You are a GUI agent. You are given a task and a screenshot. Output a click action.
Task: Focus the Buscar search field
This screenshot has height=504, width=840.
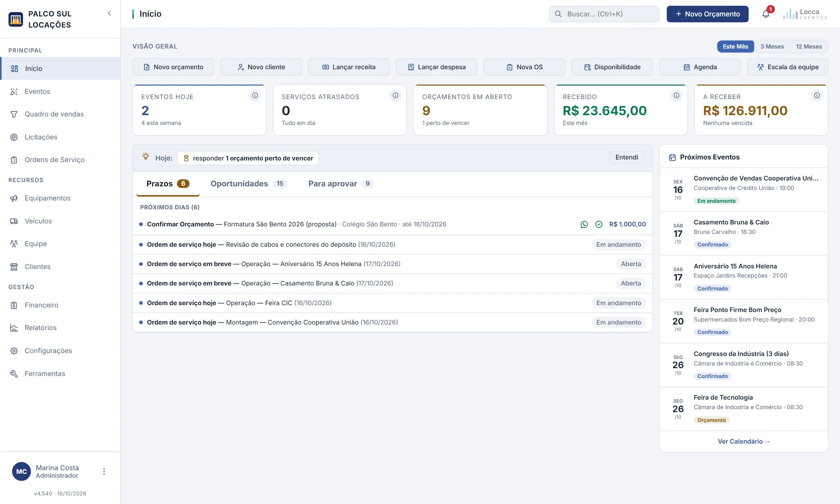tap(604, 14)
